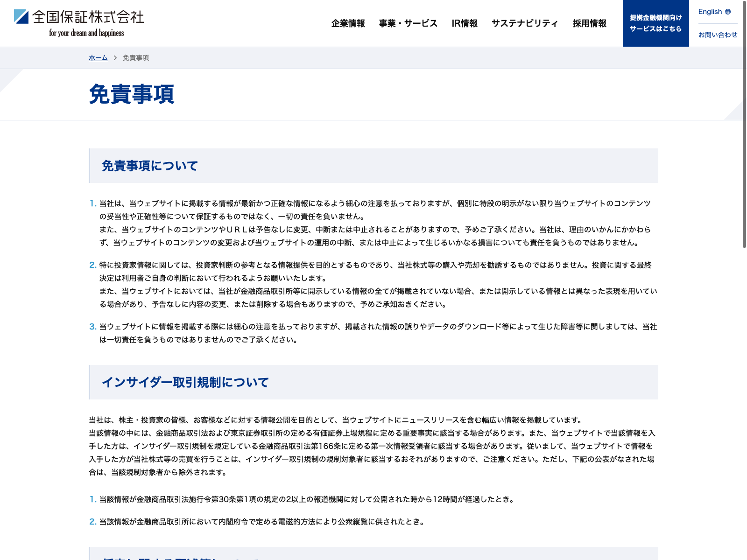Click the breadcrumb chevron separator after ホーム
Screen dimensions: 747x560
[x=115, y=58]
